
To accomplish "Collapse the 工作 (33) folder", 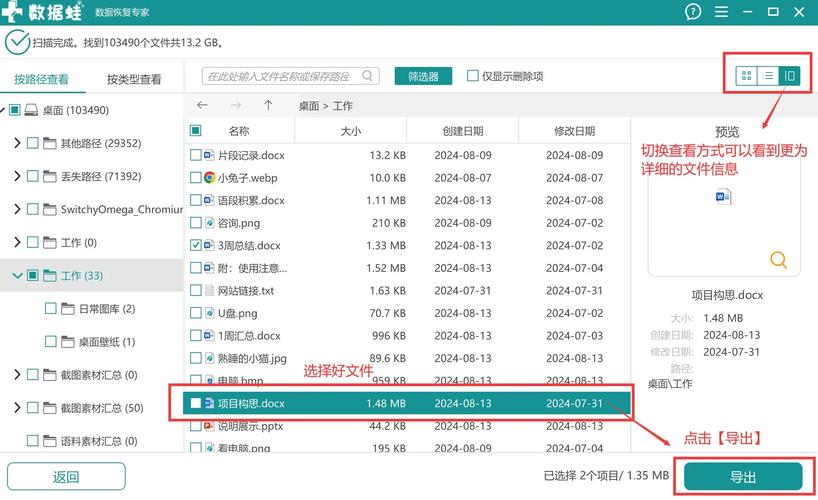I will tap(17, 275).
